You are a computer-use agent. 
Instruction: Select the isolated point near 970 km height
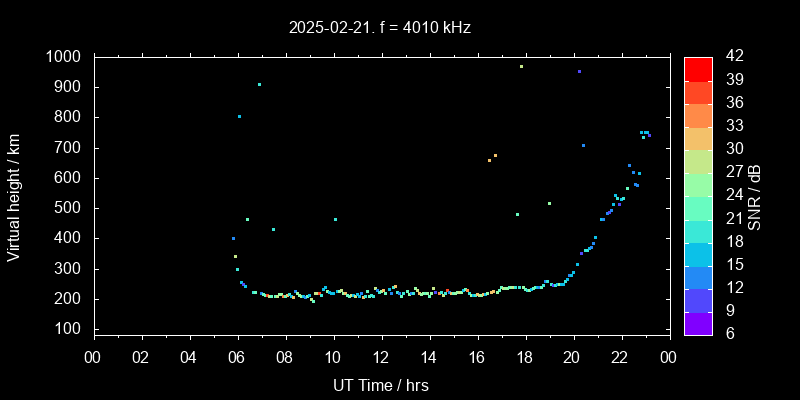[x=521, y=67]
